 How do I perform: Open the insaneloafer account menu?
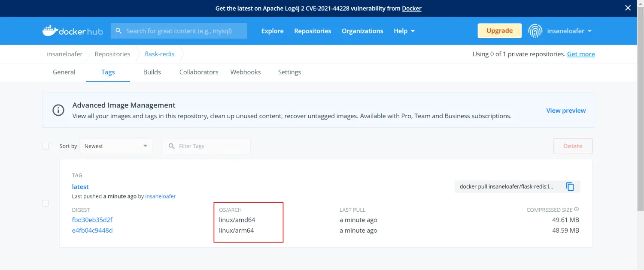569,31
